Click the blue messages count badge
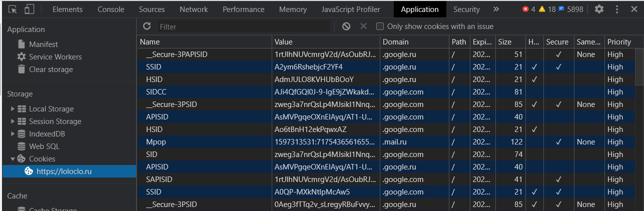Image resolution: width=644 pixels, height=211 pixels. pyautogui.click(x=571, y=9)
